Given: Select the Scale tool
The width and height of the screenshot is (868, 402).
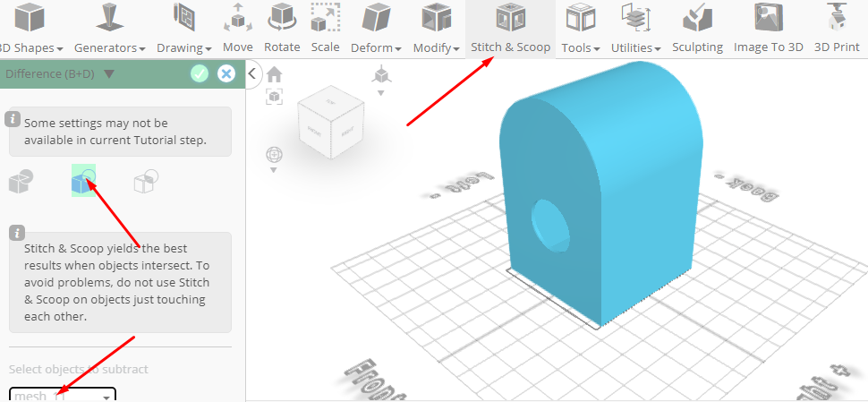Looking at the screenshot, I should coord(325,28).
